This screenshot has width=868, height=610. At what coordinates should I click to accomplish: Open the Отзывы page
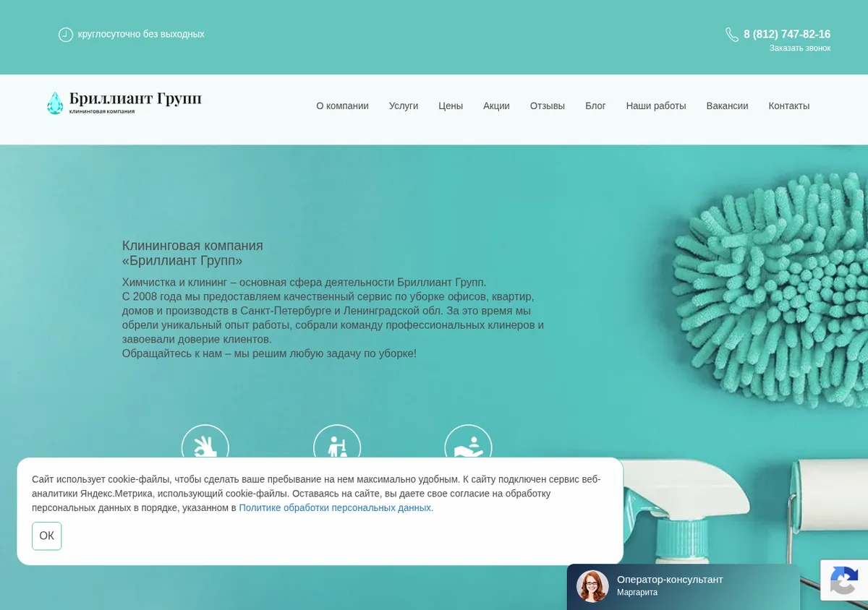click(548, 106)
